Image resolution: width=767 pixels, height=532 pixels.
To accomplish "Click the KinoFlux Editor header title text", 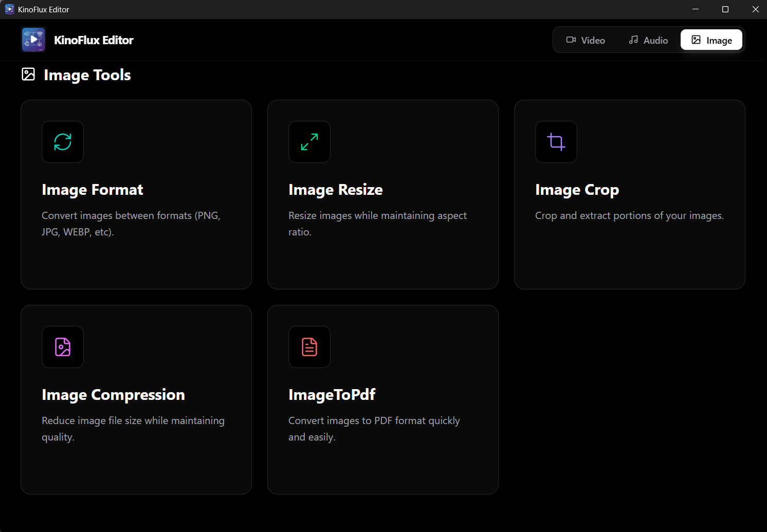I will [x=94, y=40].
